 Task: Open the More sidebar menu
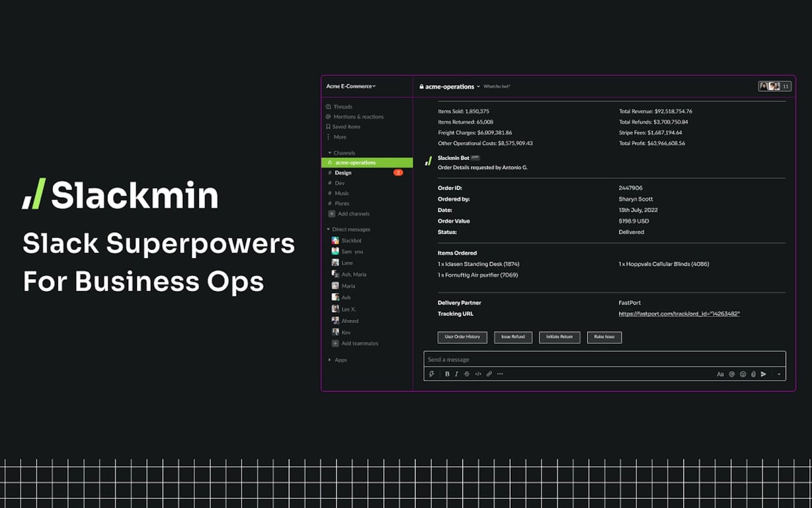pos(340,137)
